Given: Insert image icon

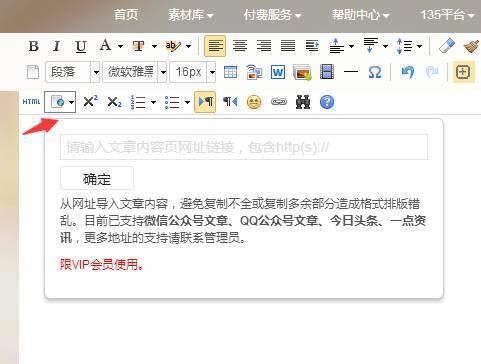Looking at the screenshot, I should (302, 72).
